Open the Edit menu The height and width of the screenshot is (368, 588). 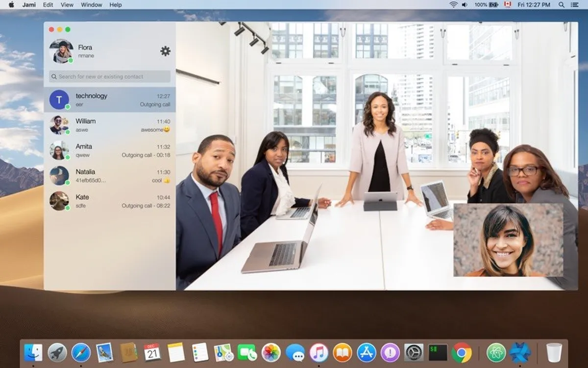click(48, 4)
